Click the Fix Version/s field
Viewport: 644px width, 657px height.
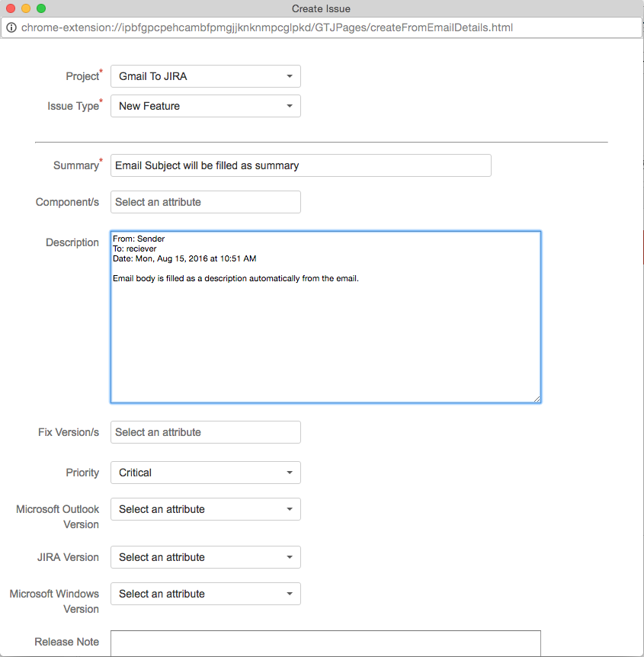pos(206,432)
